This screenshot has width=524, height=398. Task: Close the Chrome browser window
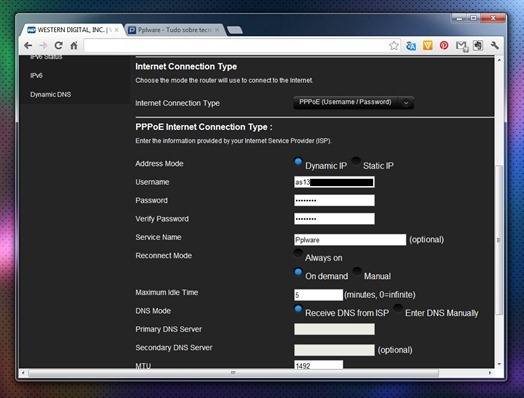tap(493, 18)
